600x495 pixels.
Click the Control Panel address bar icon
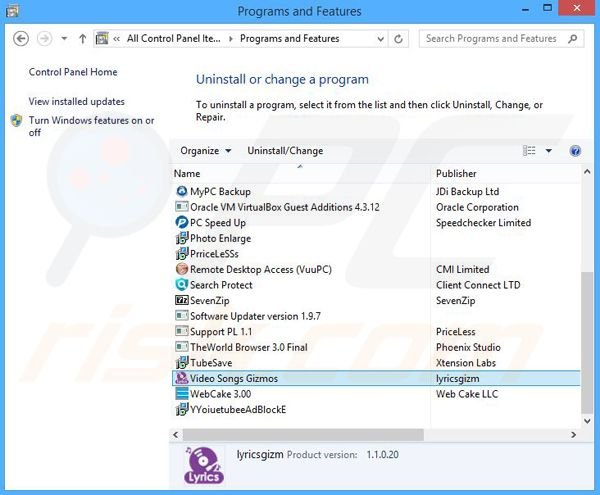102,39
